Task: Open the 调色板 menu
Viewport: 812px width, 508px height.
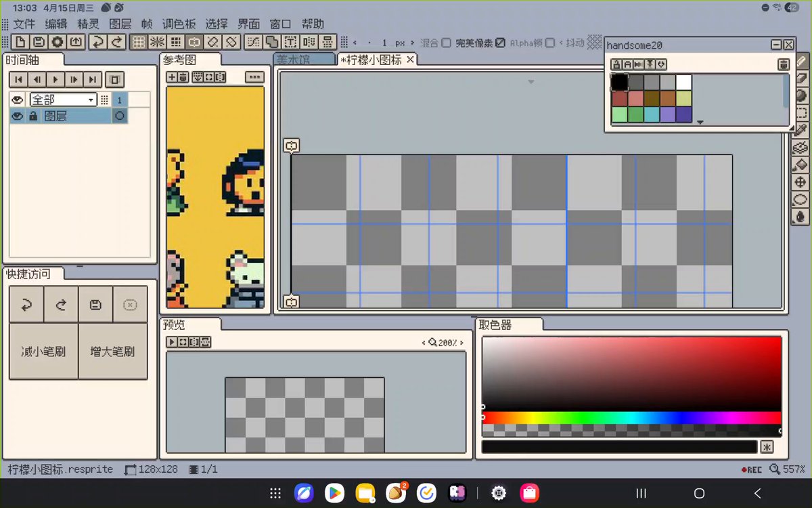Action: coord(179,24)
